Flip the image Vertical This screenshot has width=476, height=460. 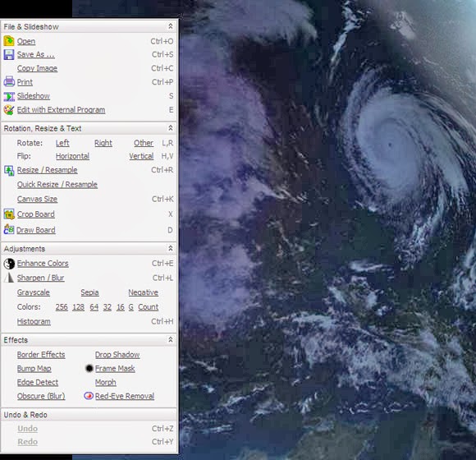(141, 156)
